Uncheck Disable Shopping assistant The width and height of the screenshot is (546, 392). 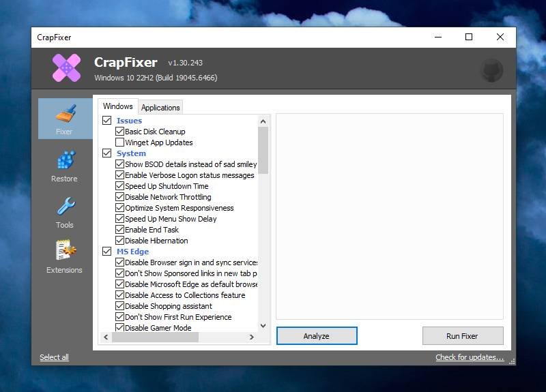[x=120, y=305]
